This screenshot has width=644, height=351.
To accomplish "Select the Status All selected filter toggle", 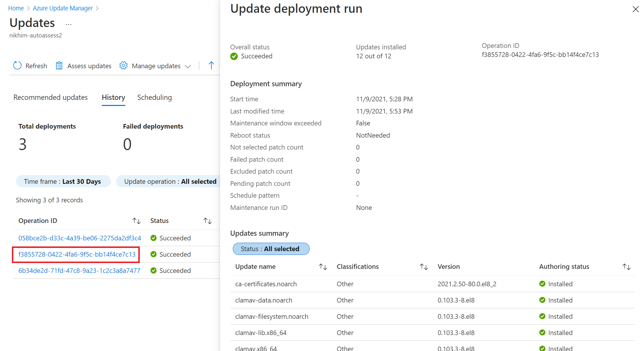I will click(x=270, y=249).
